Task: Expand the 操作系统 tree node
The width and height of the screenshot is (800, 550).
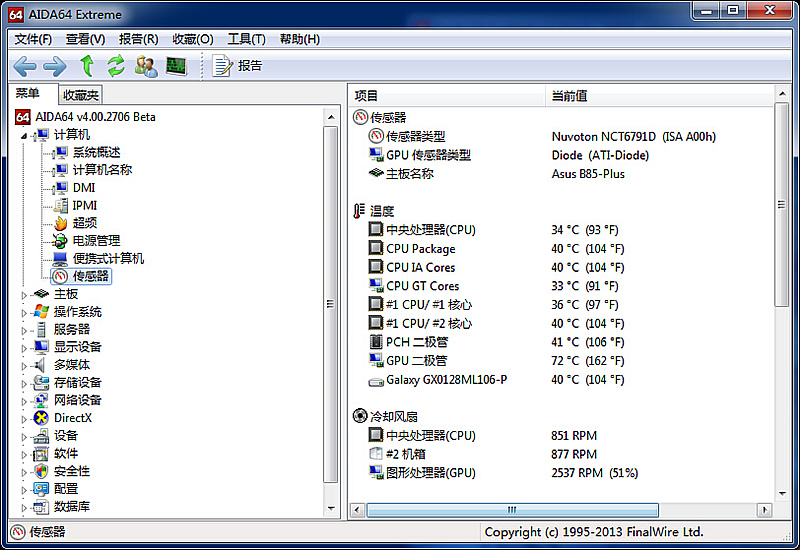Action: point(23,313)
